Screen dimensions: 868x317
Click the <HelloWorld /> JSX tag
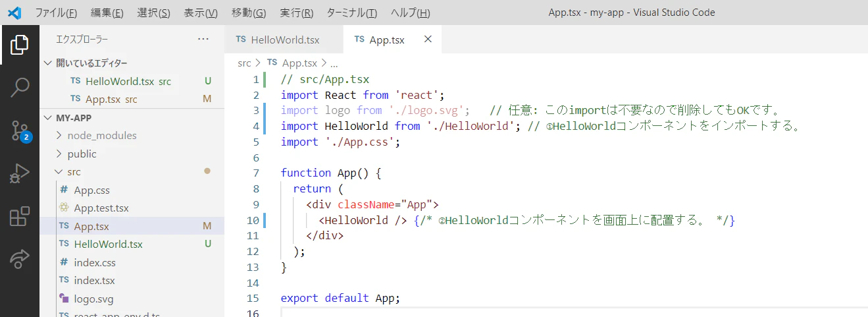coord(363,220)
